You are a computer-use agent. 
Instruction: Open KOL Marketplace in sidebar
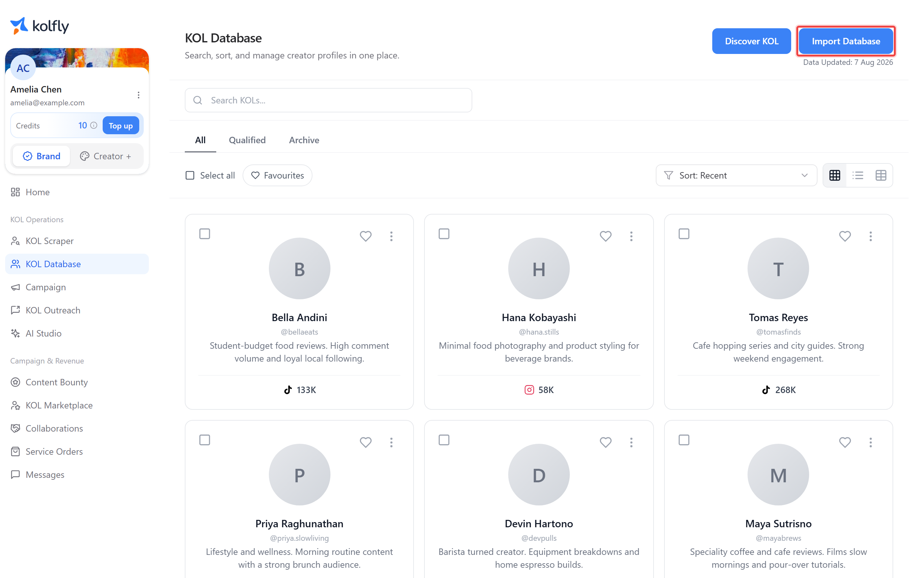(x=77, y=405)
